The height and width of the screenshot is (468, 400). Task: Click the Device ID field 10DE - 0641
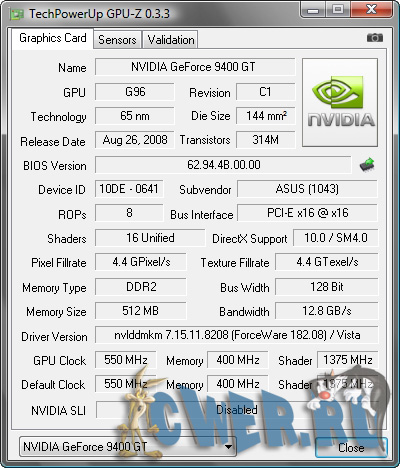pyautogui.click(x=129, y=189)
